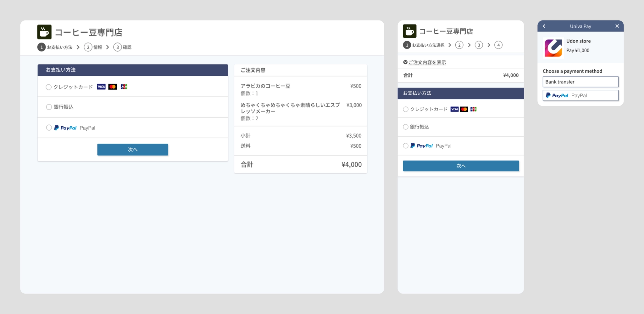Select the 銀行振込 radio button on desktop
Image resolution: width=644 pixels, height=314 pixels.
tap(49, 107)
